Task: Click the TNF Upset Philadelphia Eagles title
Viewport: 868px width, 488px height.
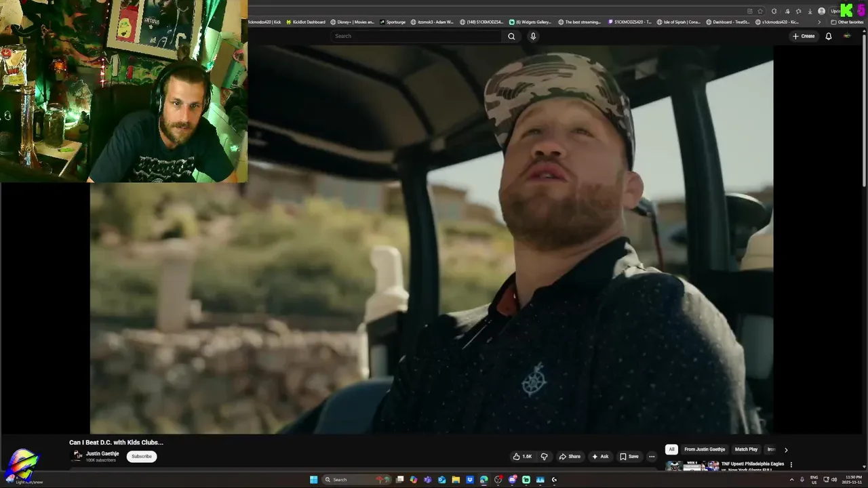Action: pyautogui.click(x=752, y=466)
